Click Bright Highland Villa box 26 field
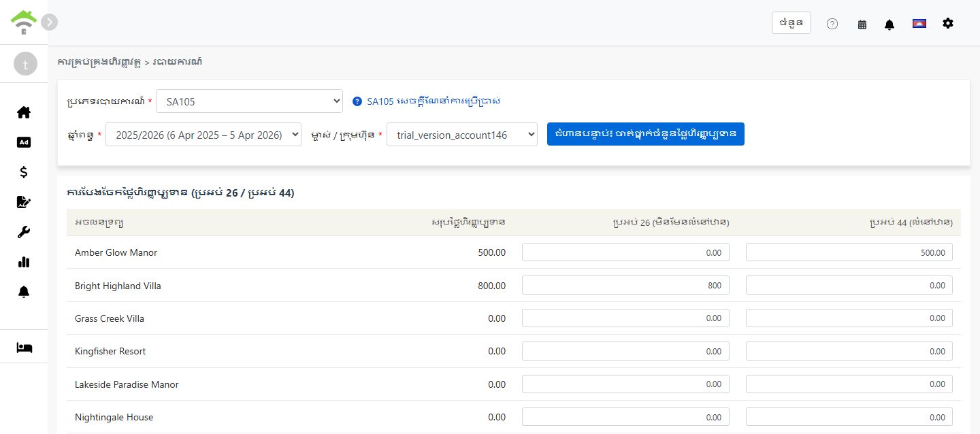Viewport: 980px width, 434px height. pos(625,285)
